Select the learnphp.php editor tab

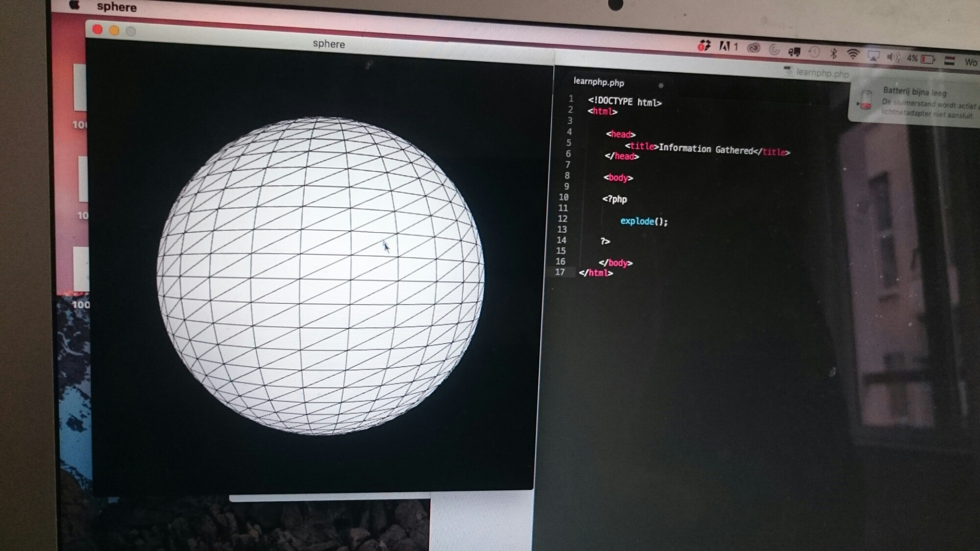(x=599, y=82)
